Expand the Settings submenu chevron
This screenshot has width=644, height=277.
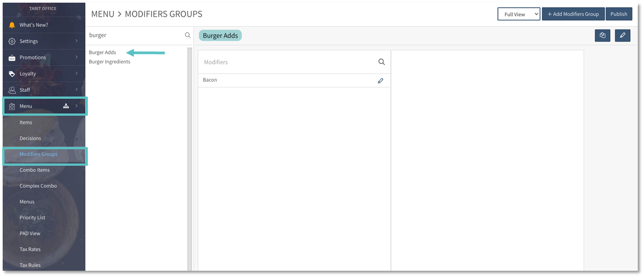coord(77,41)
